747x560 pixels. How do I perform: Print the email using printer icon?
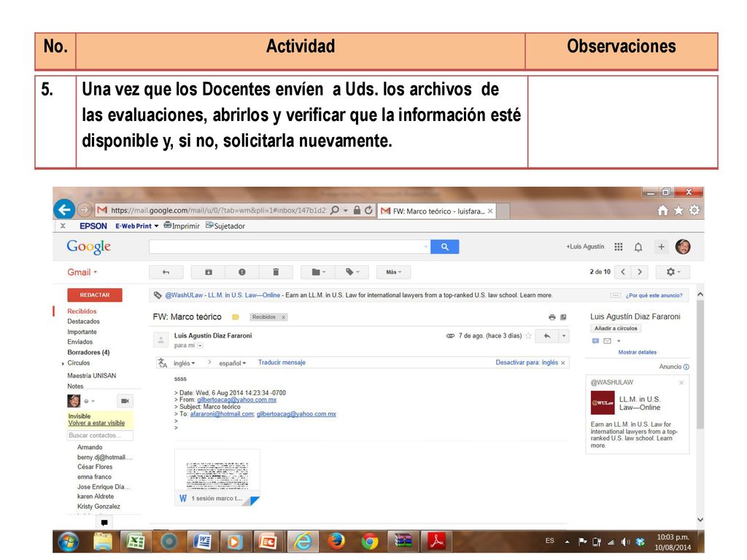551,317
